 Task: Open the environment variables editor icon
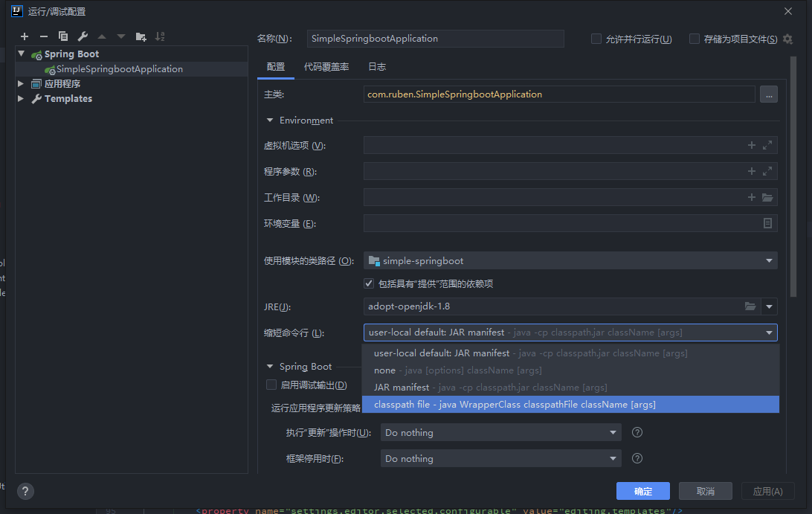767,223
